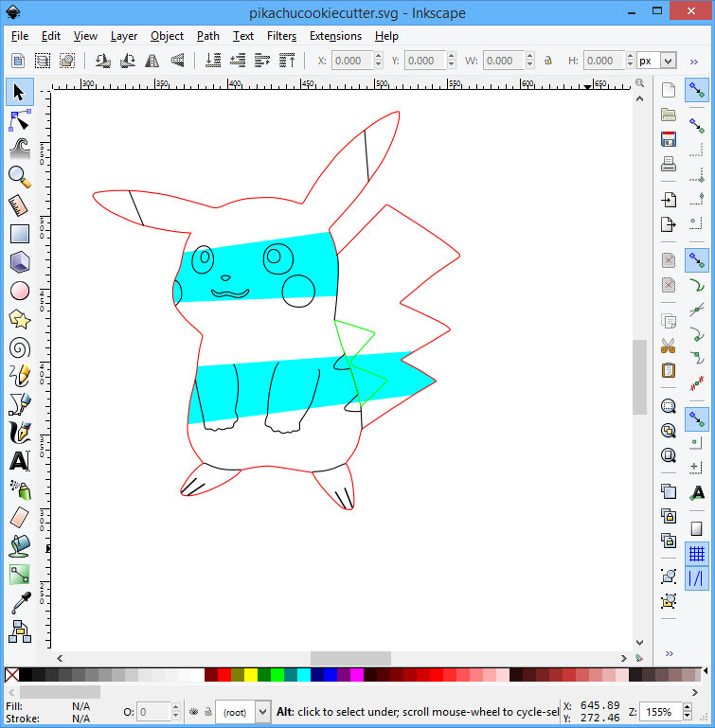Click the Import file icon
Viewport: 715px width, 728px height.
(x=668, y=200)
